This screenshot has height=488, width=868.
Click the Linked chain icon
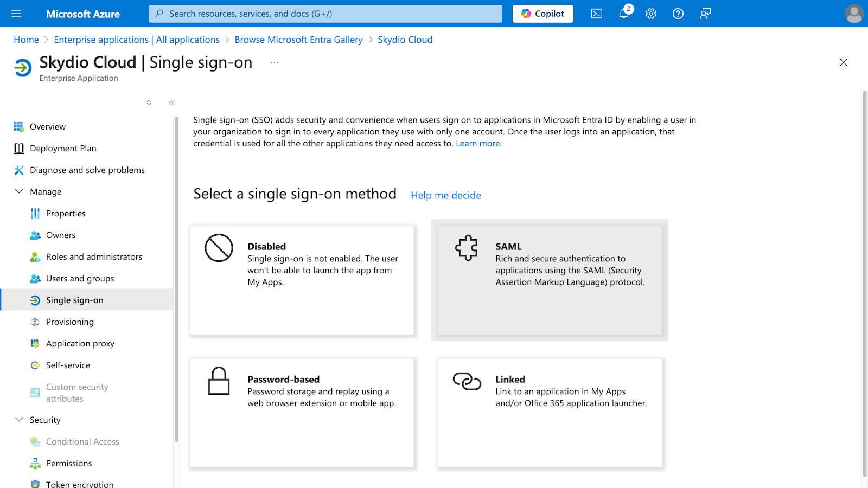(x=467, y=381)
